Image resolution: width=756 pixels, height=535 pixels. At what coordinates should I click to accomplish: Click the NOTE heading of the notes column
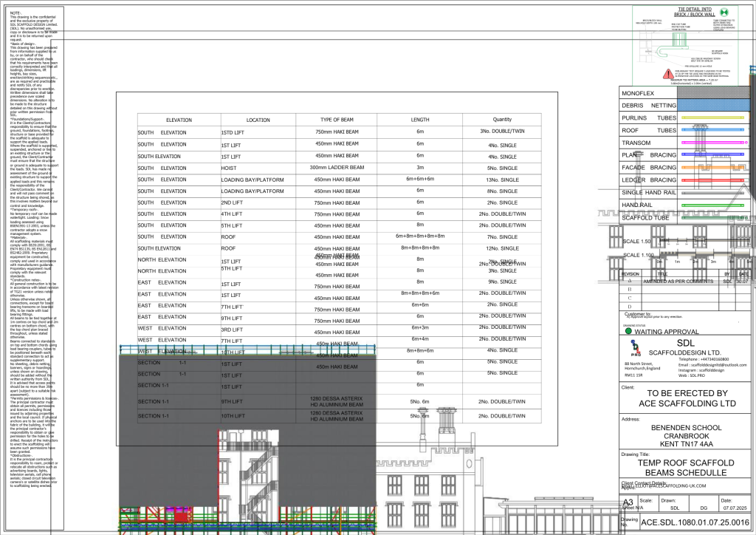click(16, 13)
